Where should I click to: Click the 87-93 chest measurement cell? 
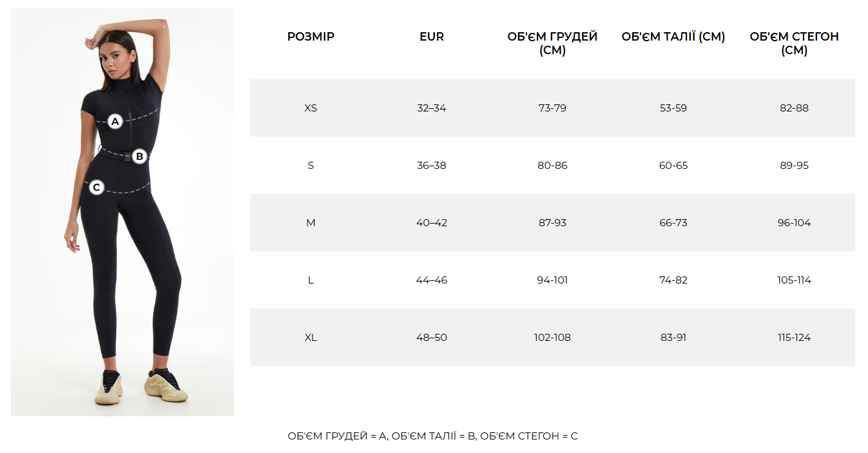552,223
